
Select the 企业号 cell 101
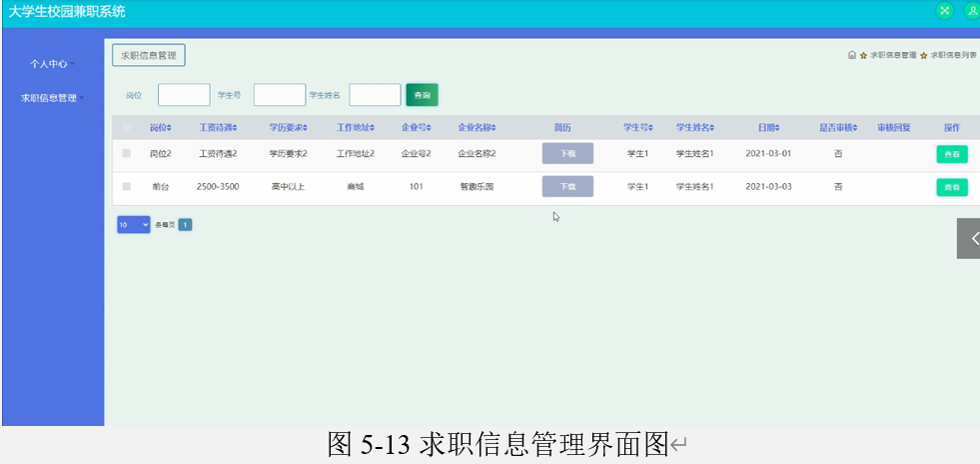tap(417, 186)
